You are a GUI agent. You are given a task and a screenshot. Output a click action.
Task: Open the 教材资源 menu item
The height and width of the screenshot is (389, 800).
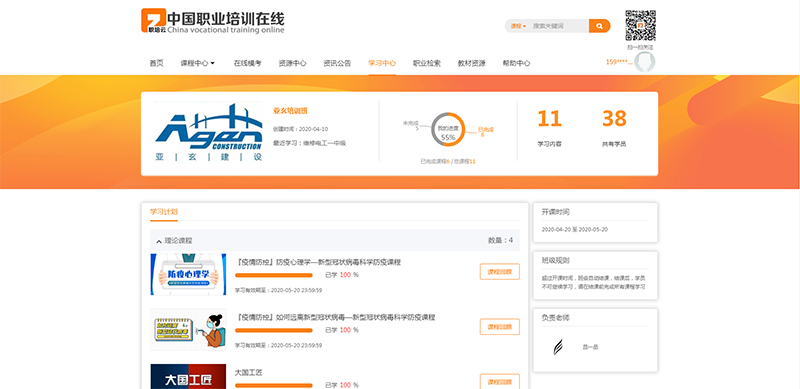coord(472,63)
